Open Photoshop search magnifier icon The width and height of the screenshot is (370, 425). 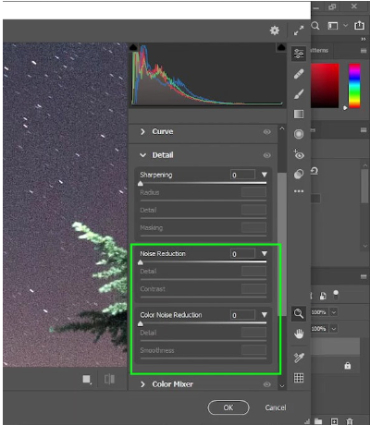click(315, 26)
